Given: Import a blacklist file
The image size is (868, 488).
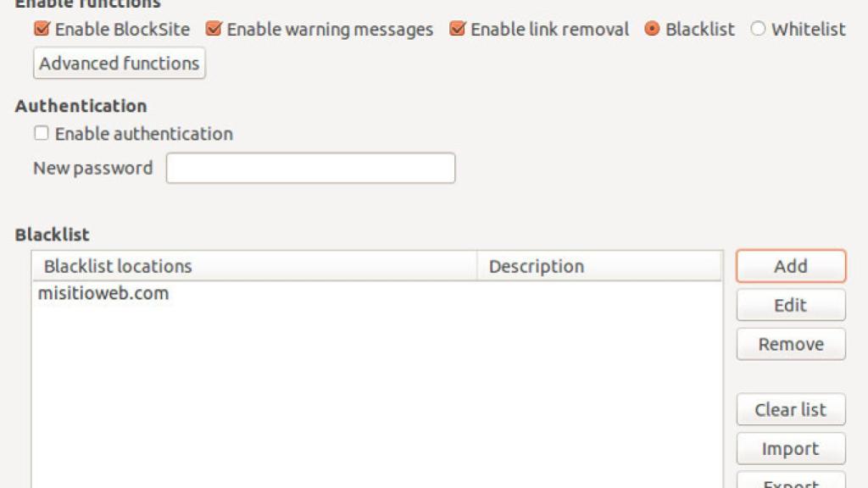Looking at the screenshot, I should (x=790, y=449).
